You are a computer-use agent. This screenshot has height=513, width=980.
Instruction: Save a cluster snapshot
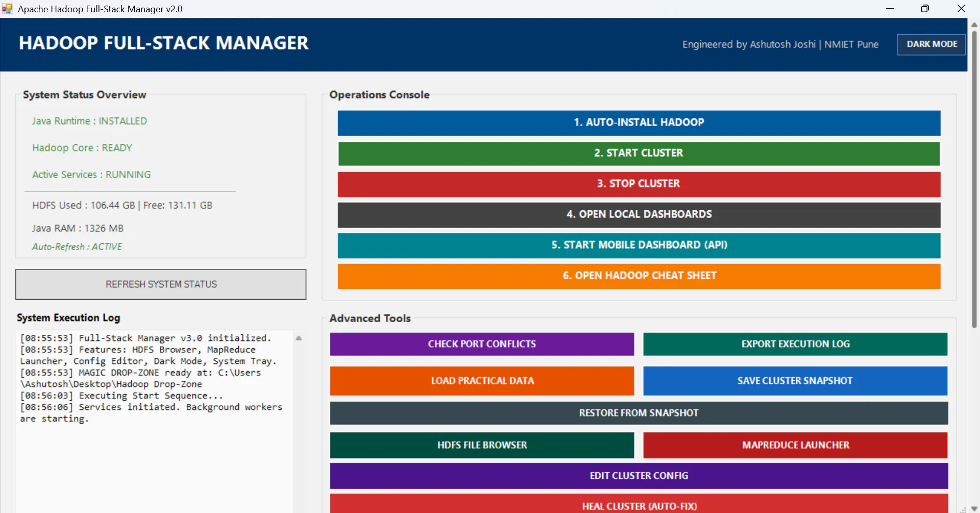(x=795, y=381)
